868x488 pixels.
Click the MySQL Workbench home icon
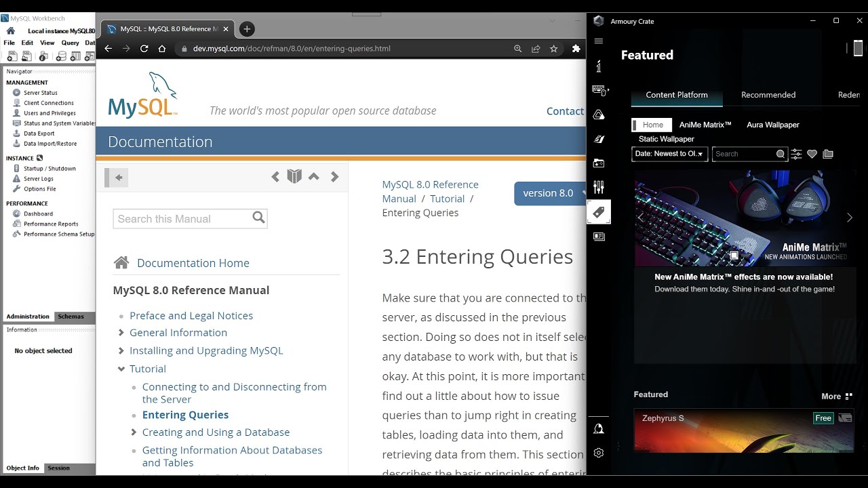(x=11, y=31)
